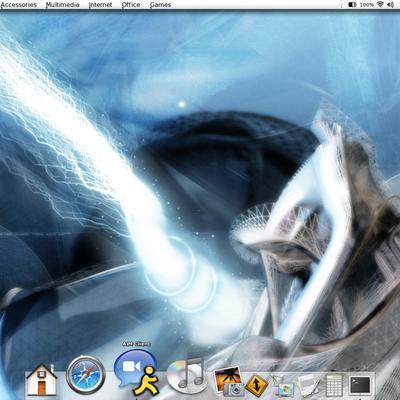The width and height of the screenshot is (400, 400).
Task: Click the yellow arrows road sign icon
Action: 257,385
